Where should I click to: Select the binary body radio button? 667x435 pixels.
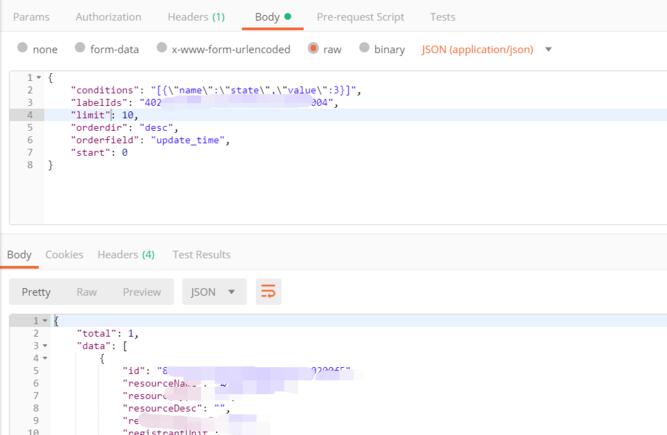365,49
